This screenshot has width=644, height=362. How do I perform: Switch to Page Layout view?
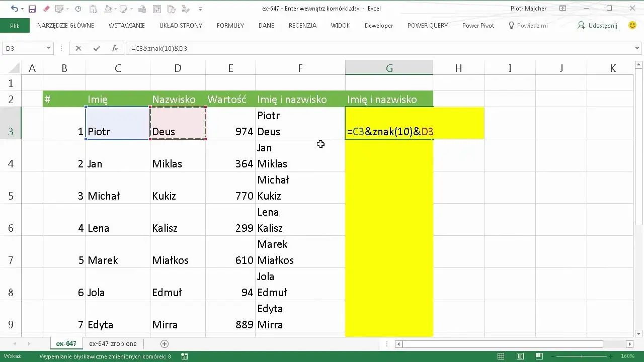[x=520, y=356]
